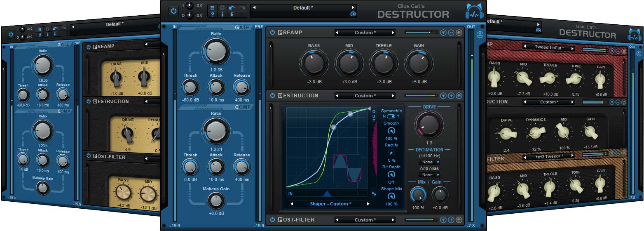Open the Post-Filter Custom preset menu
Screen dimensions: 644x231
coord(365,220)
